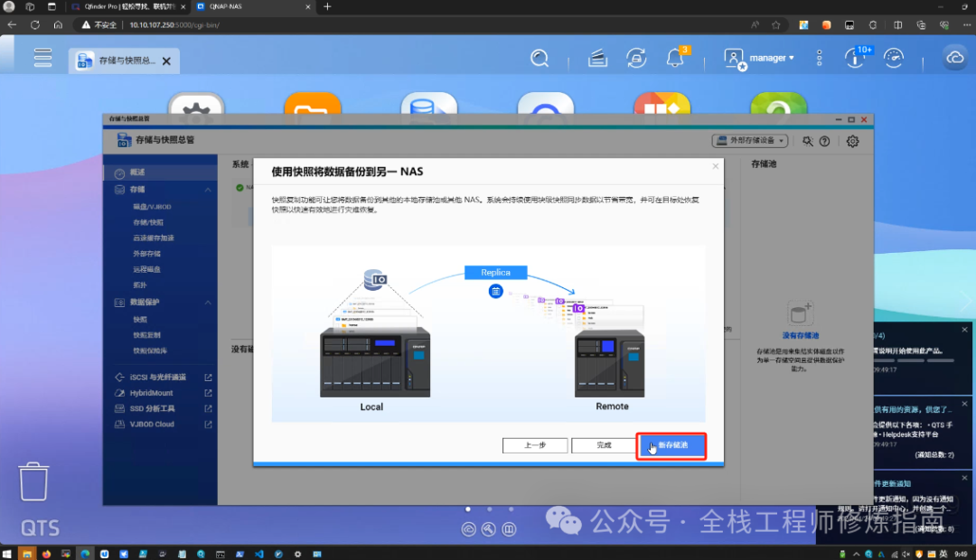Open the QTS Recycle Bin icon
The image size is (976, 560).
click(x=33, y=481)
